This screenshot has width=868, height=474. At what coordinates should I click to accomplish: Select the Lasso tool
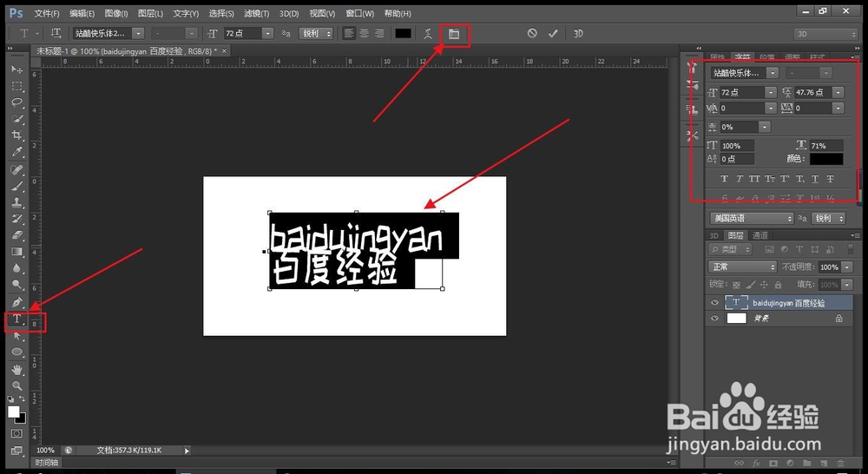(17, 102)
